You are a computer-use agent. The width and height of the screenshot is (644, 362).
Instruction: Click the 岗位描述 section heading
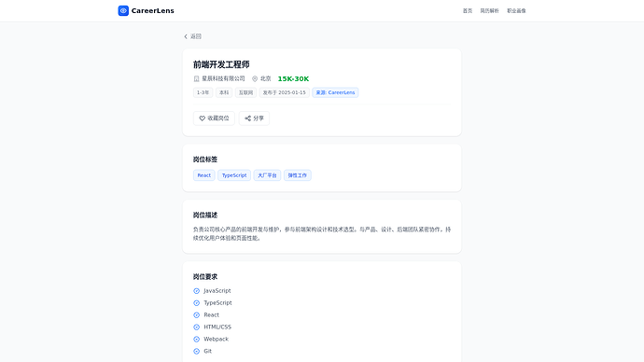click(x=205, y=216)
